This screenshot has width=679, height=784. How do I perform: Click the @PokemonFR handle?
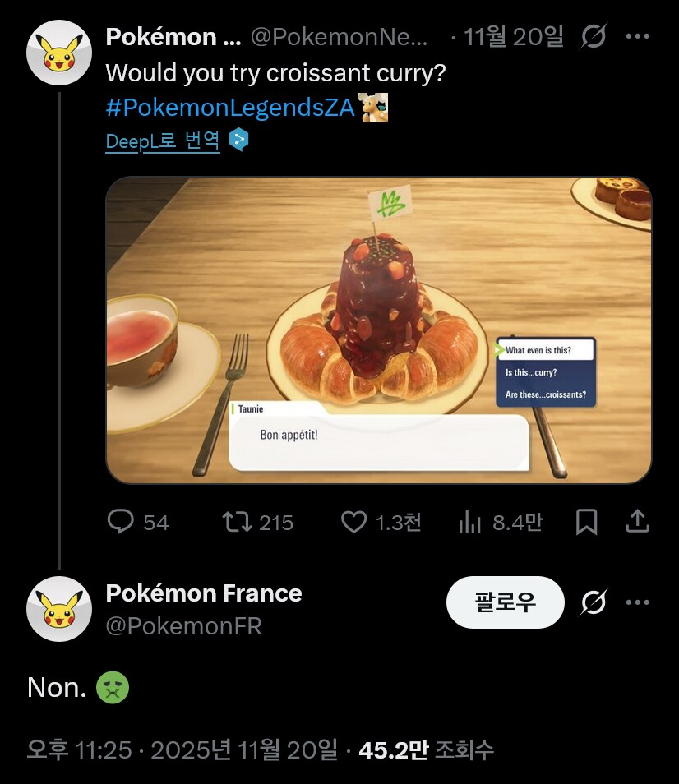tap(183, 626)
